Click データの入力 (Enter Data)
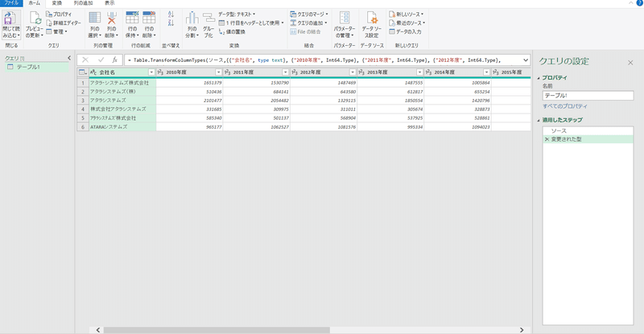 pos(405,31)
